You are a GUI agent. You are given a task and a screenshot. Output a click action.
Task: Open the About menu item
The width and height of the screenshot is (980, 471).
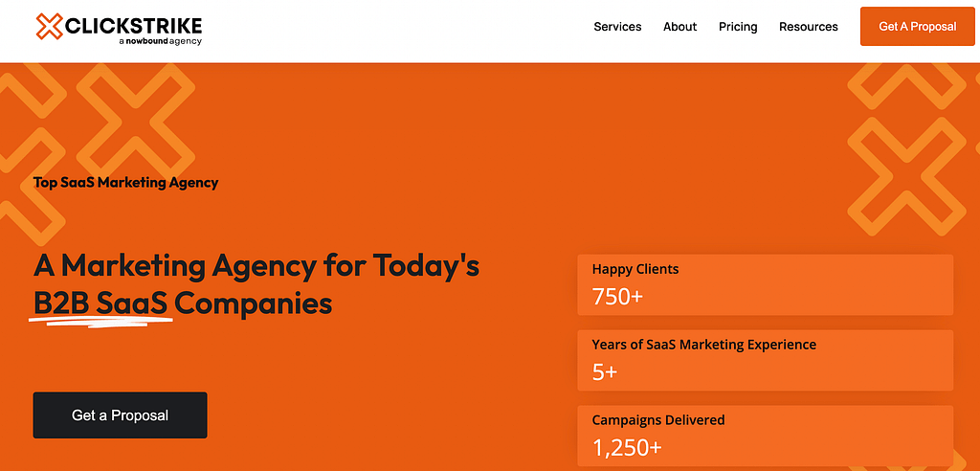pos(680,27)
